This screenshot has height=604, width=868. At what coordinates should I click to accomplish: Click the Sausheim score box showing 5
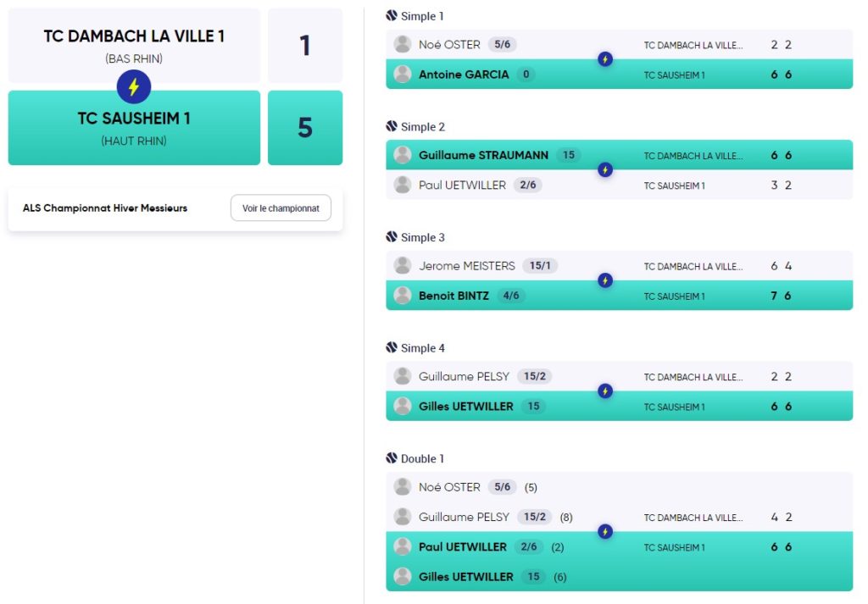[305, 128]
